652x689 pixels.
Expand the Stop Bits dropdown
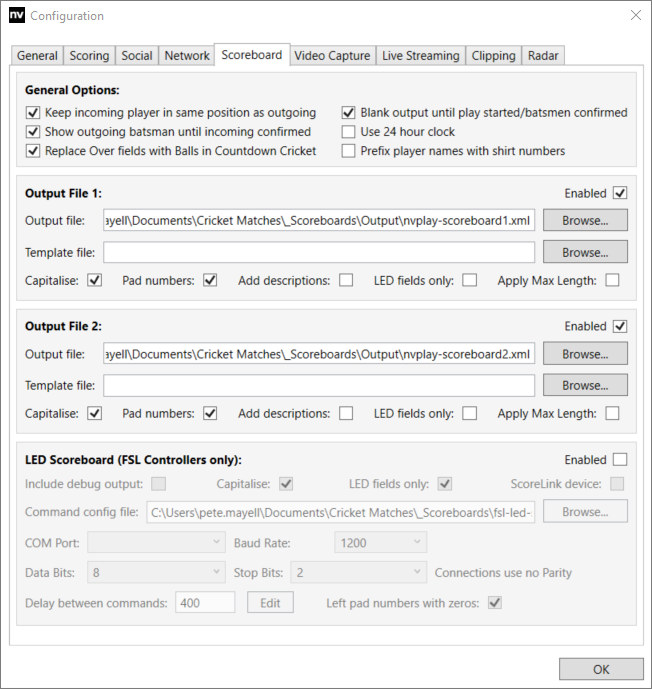[x=357, y=573]
